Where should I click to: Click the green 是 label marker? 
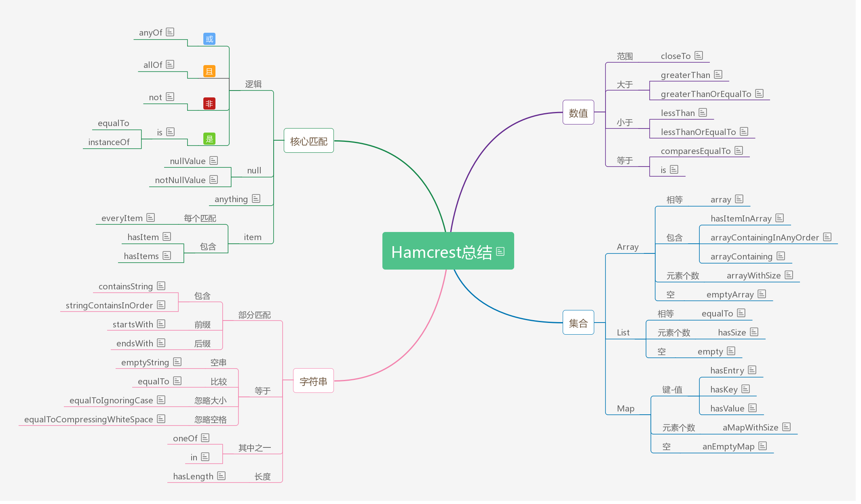pyautogui.click(x=209, y=139)
